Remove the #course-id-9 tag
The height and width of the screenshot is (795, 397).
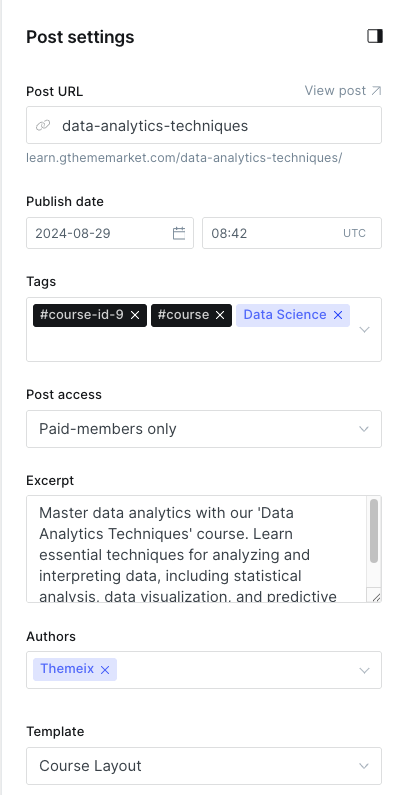[135, 315]
